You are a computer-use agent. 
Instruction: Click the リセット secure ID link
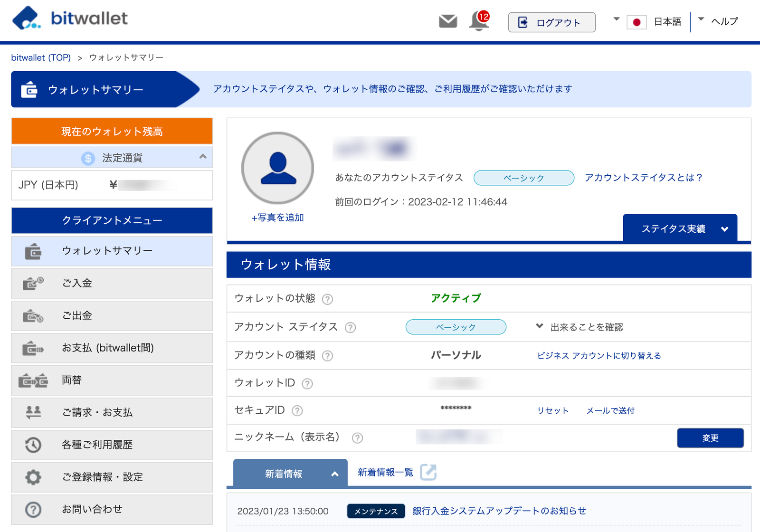[x=553, y=410]
